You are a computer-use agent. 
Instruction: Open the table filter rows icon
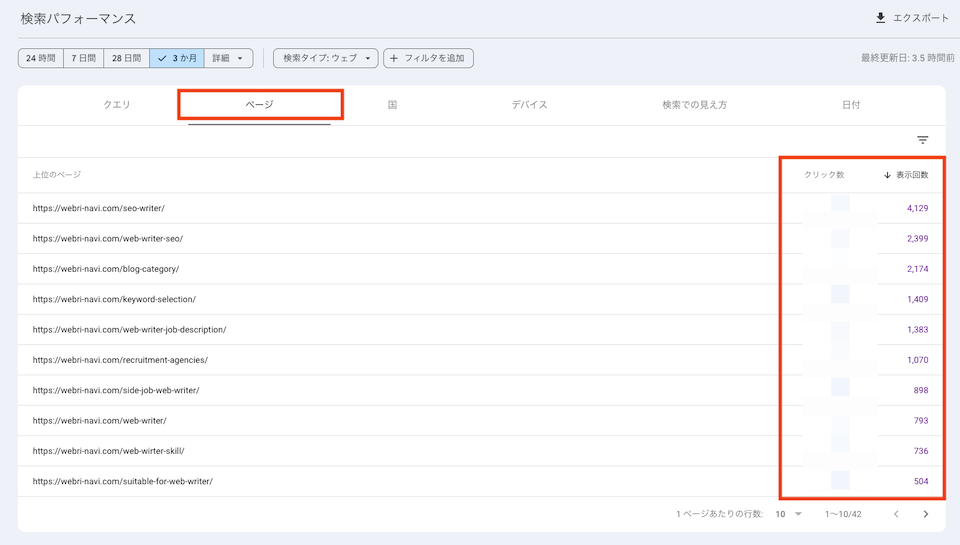pyautogui.click(x=923, y=140)
